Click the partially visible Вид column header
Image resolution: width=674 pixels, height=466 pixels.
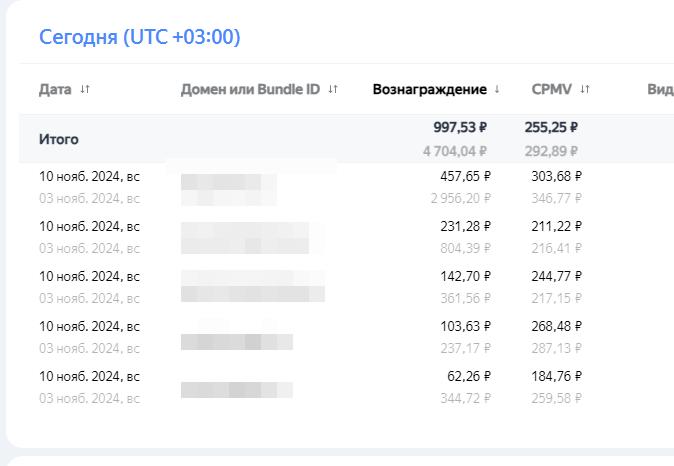click(x=660, y=90)
